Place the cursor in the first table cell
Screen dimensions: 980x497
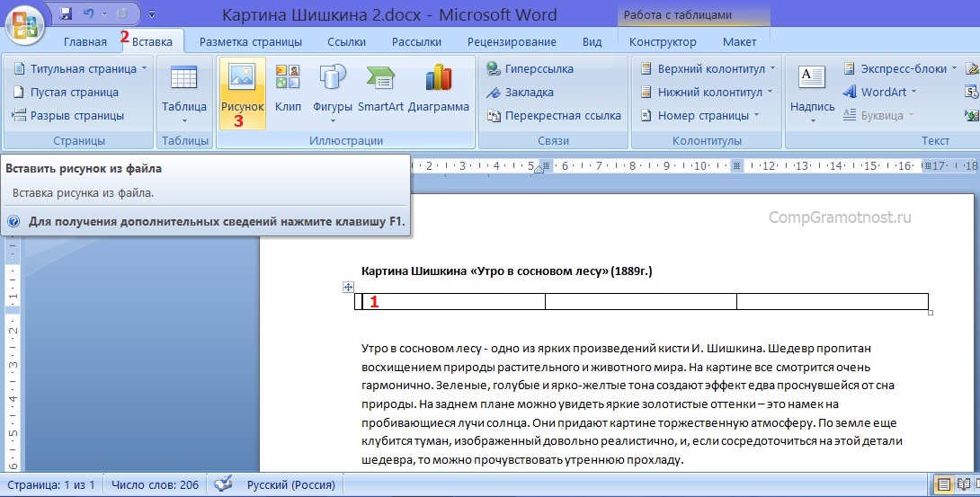(x=450, y=302)
